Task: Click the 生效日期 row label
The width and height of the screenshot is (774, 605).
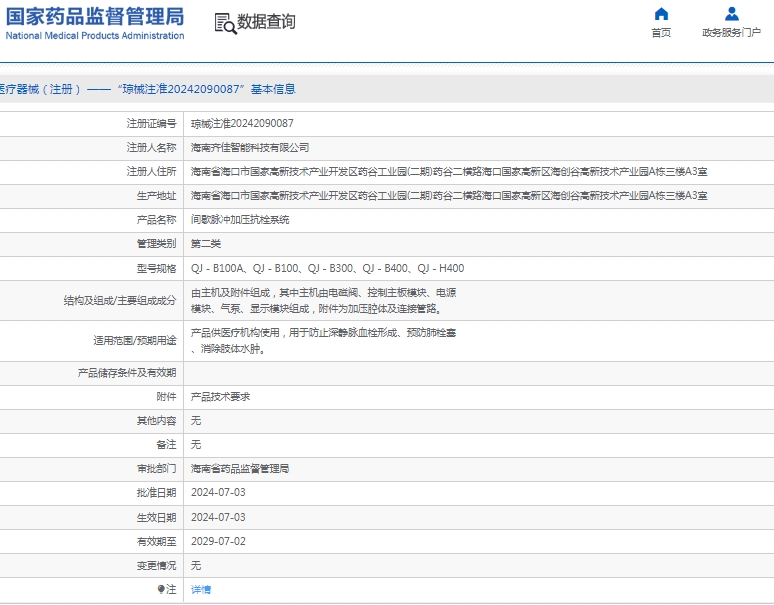Action: [x=156, y=517]
